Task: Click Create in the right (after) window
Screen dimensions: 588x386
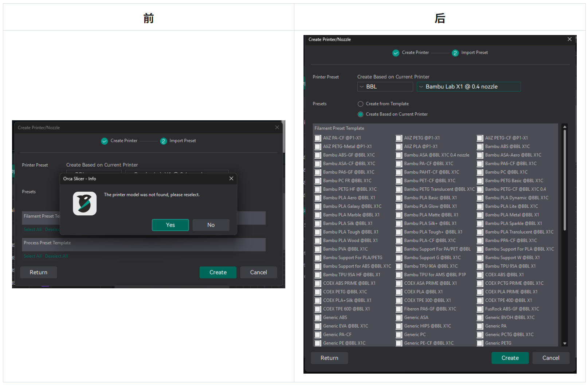Action: click(x=510, y=358)
